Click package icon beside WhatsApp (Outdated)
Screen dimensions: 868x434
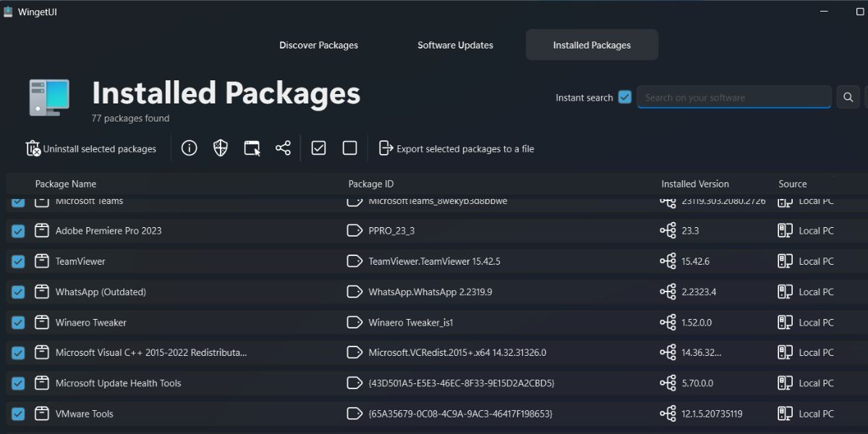click(41, 292)
